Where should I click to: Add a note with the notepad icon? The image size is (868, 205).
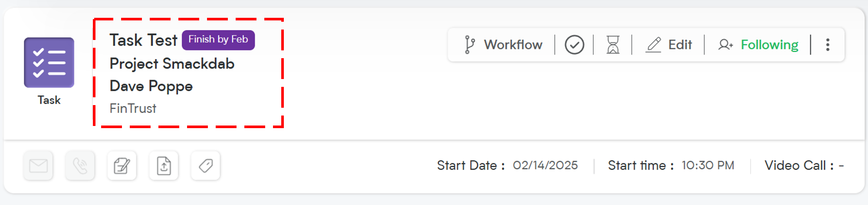pos(122,165)
